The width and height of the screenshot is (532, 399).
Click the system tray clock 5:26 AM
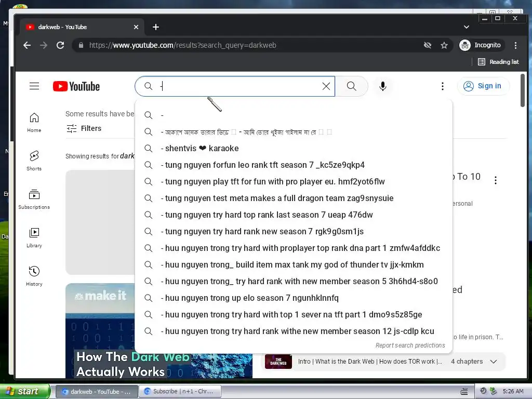513,391
